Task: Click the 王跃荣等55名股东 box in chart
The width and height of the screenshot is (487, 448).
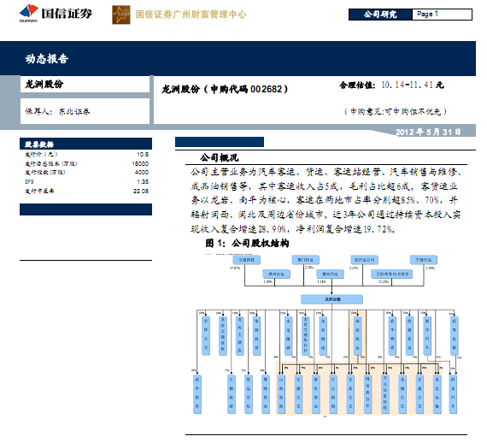Action: pos(392,274)
